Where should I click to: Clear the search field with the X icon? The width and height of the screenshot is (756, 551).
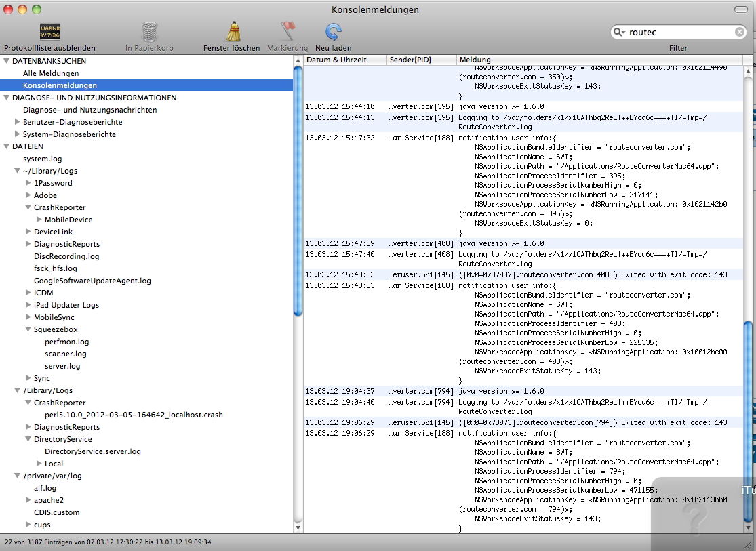click(740, 32)
